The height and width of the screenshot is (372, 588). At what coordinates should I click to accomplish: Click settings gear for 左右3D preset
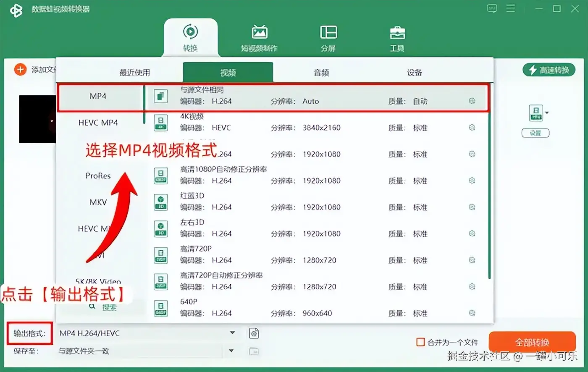tap(472, 233)
